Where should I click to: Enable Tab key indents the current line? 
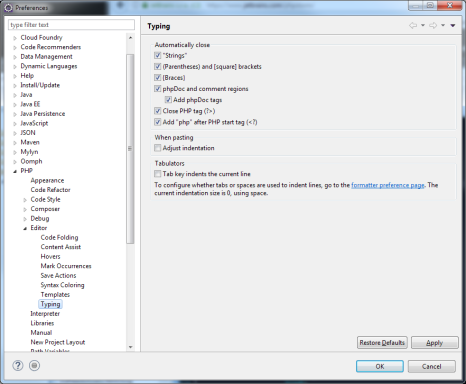tap(158, 174)
